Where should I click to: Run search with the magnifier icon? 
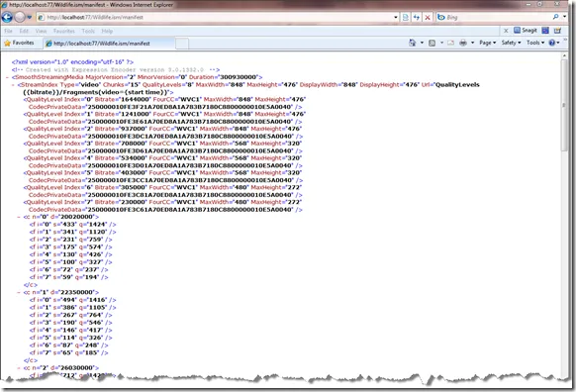click(556, 17)
